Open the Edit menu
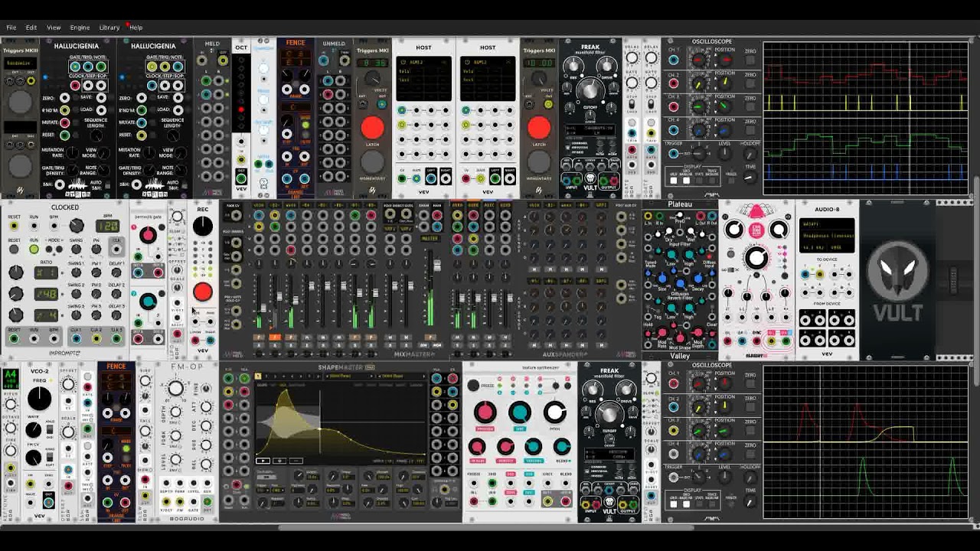The height and width of the screenshot is (551, 980). pos(31,28)
